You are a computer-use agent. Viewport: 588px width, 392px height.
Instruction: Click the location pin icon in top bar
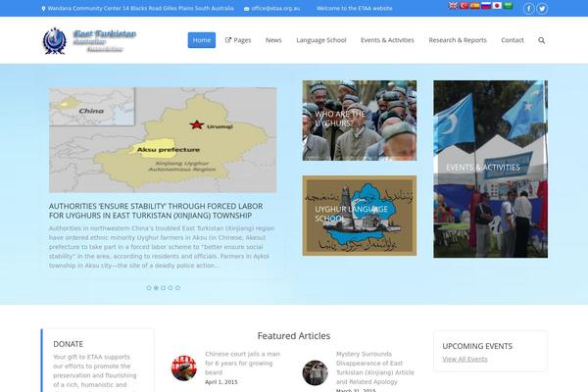point(43,8)
